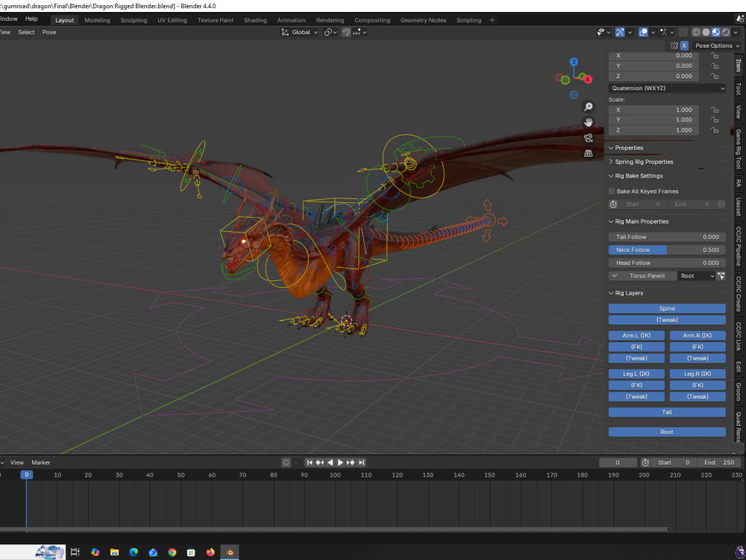Toggle camera view icon in viewport
The width and height of the screenshot is (746, 560).
(x=589, y=138)
